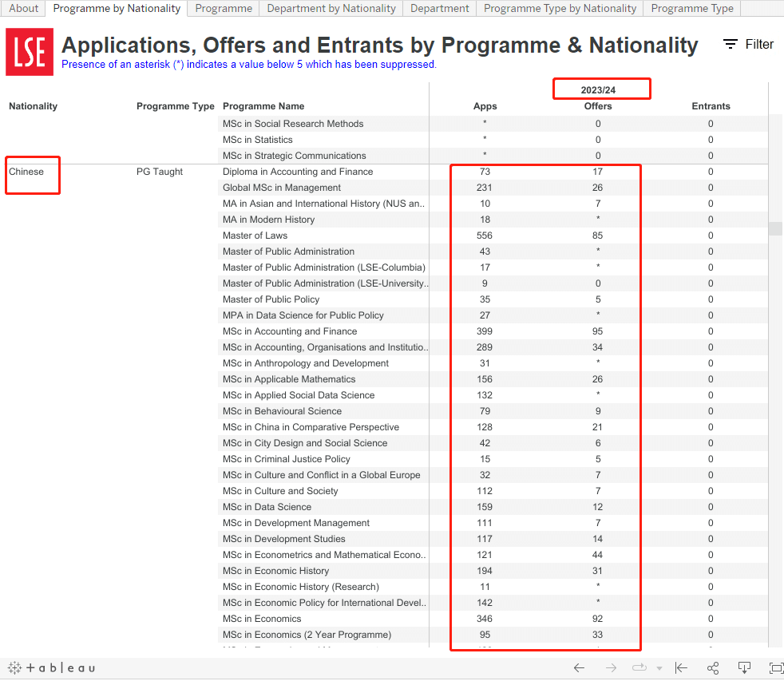The image size is (784, 681).
Task: Click Offers value 85 for Master of Laws
Action: [597, 236]
